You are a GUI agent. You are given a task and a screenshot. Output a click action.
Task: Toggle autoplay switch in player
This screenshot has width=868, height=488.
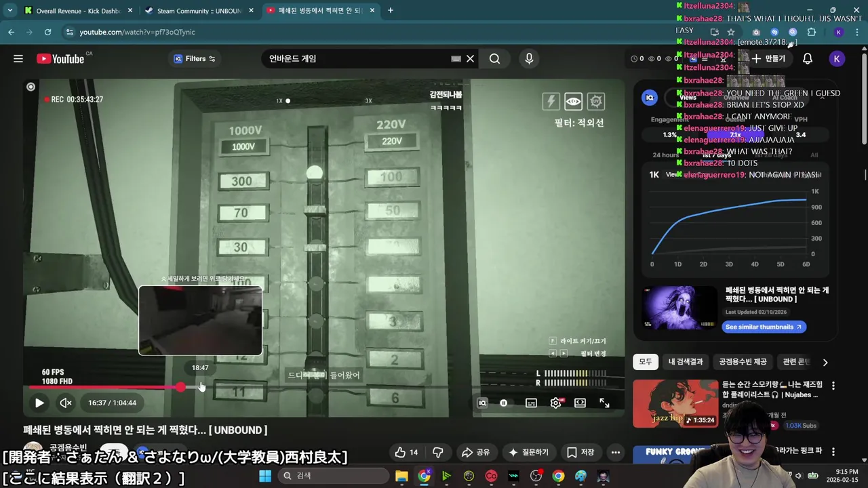pos(504,403)
